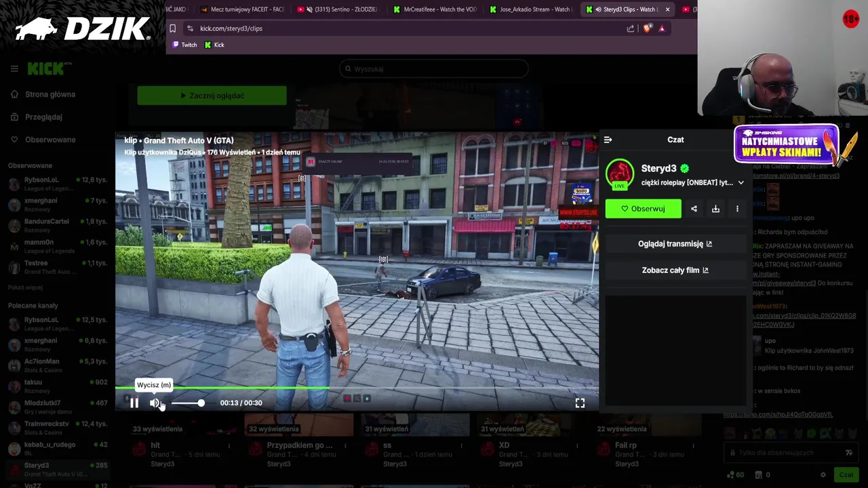The width and height of the screenshot is (868, 488).
Task: Close the Steryd3 Clips tab
Action: tap(667, 9)
